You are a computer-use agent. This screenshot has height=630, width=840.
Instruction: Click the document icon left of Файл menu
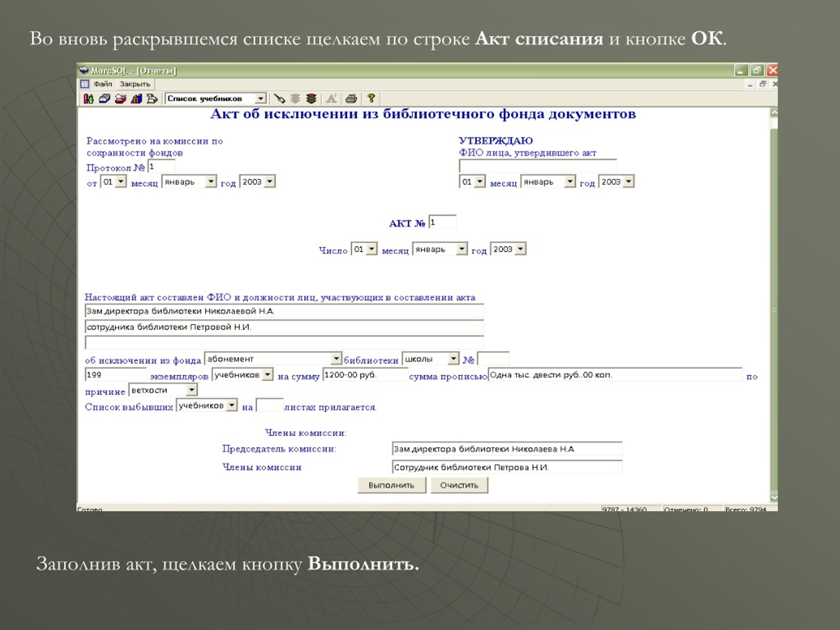85,84
